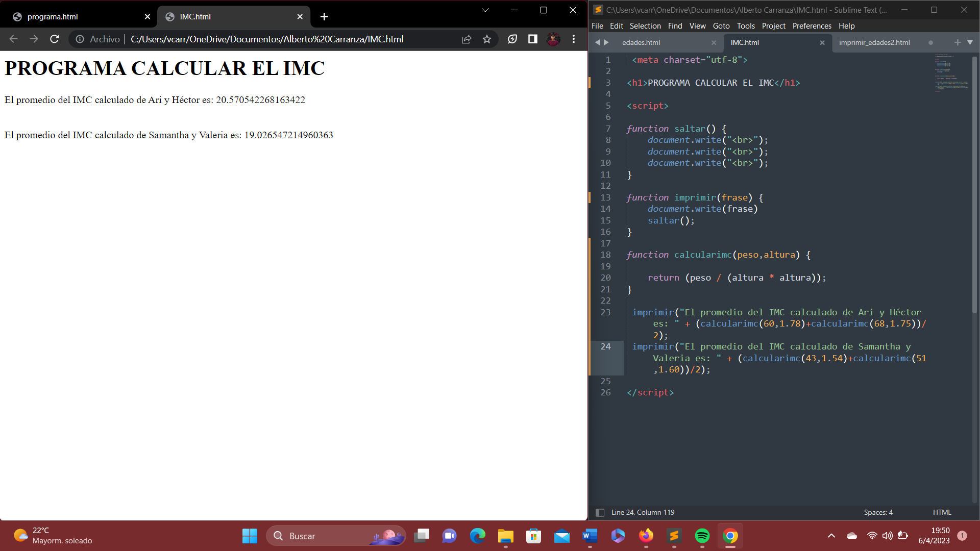Click Spaces: 4 indentation setting
Image resolution: width=980 pixels, height=551 pixels.
click(x=878, y=512)
